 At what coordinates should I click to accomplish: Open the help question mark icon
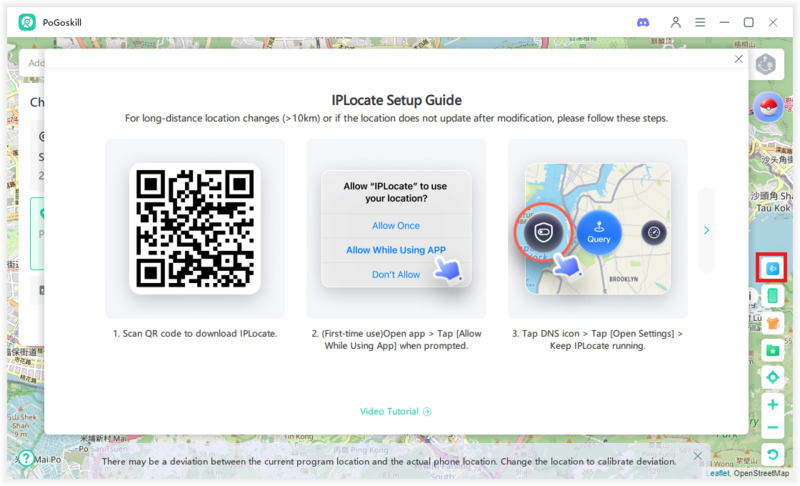(26, 458)
